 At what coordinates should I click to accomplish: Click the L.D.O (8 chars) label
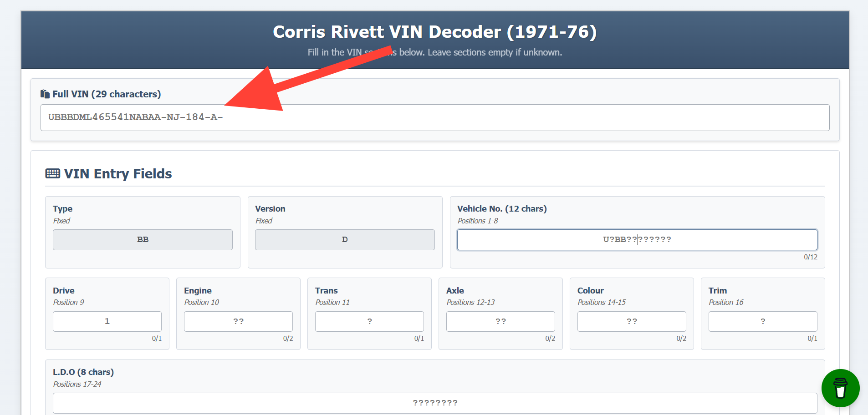click(83, 372)
